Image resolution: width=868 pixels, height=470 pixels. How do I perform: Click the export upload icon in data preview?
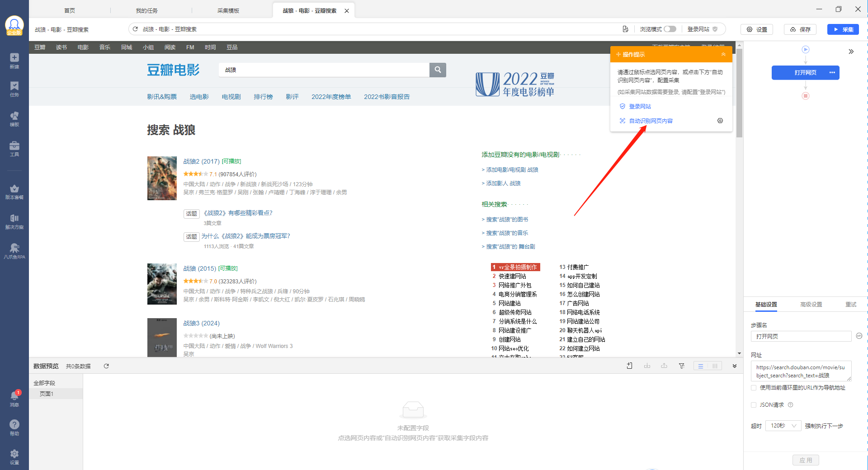pos(664,366)
